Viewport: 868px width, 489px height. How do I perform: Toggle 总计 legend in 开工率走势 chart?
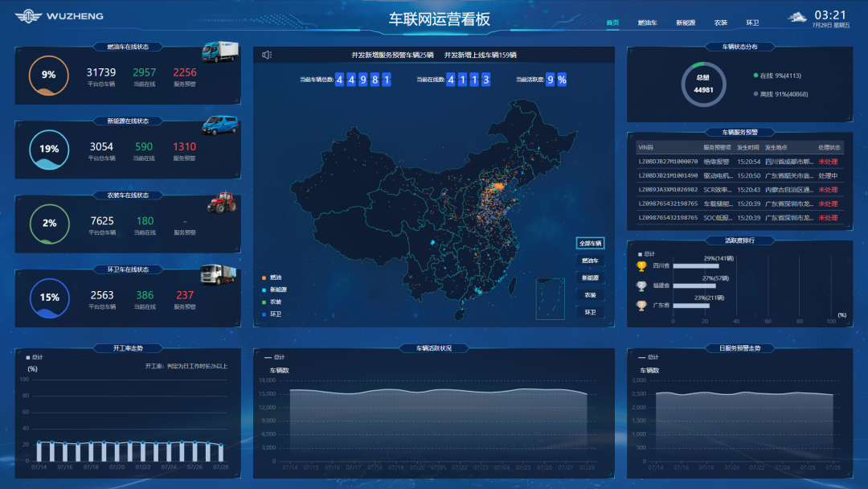click(38, 357)
